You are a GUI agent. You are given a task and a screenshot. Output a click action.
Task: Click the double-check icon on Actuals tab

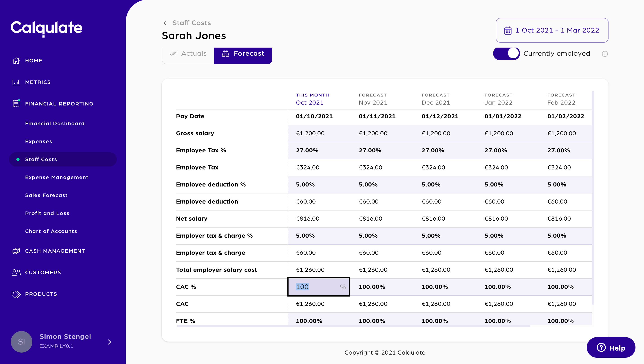click(x=173, y=53)
